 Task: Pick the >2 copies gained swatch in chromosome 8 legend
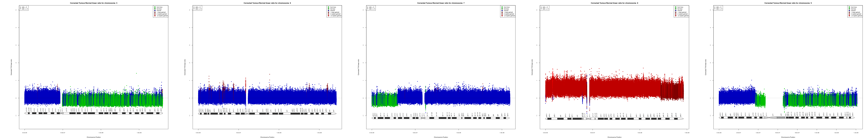tap(676, 15)
